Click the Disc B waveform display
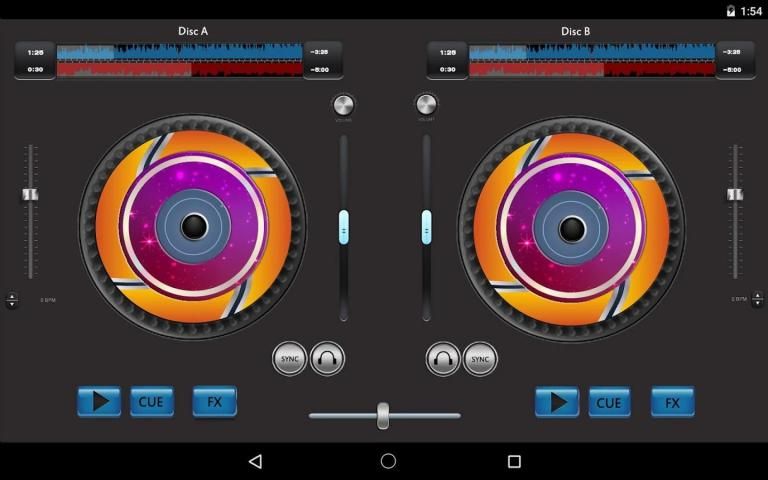 592,60
